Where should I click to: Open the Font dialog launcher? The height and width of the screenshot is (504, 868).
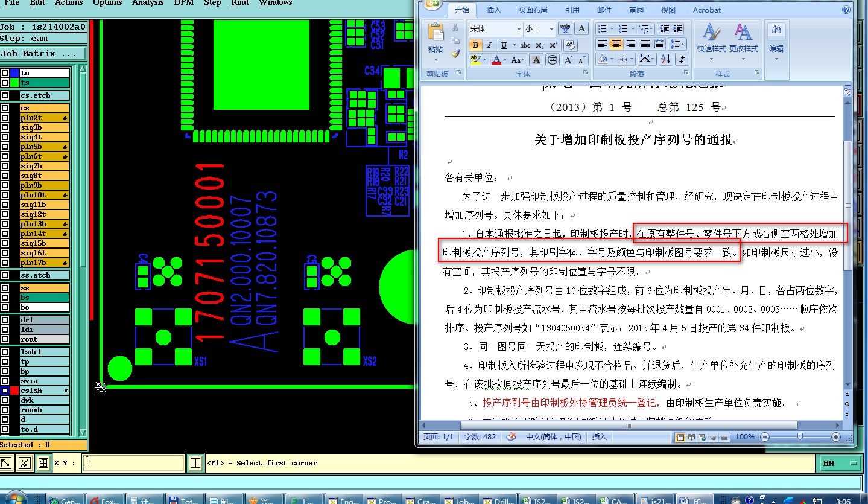(x=585, y=73)
